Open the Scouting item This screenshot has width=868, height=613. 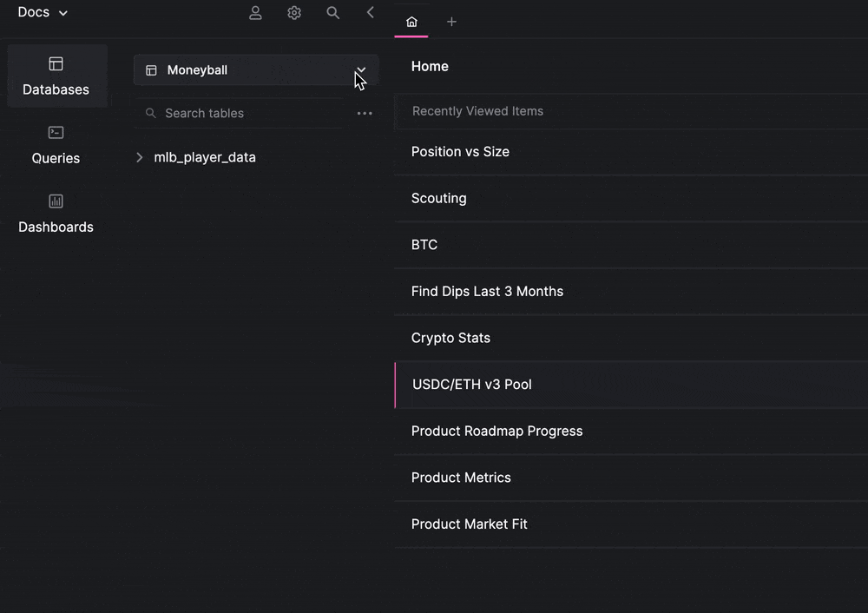coord(631,198)
